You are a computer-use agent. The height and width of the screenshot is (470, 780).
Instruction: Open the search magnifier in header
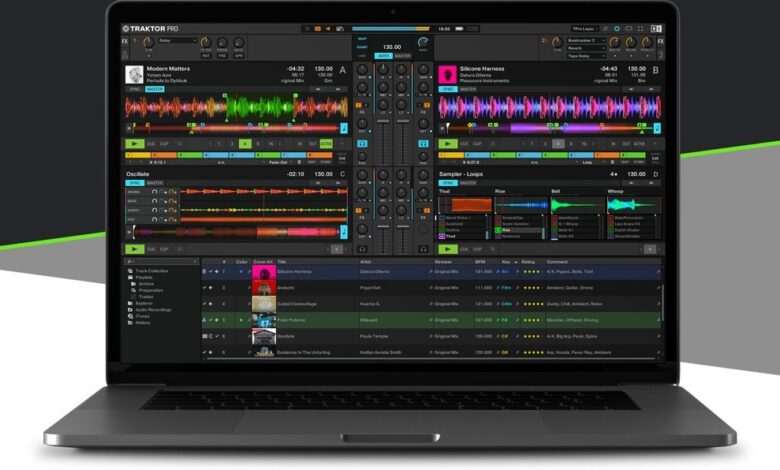click(x=605, y=29)
